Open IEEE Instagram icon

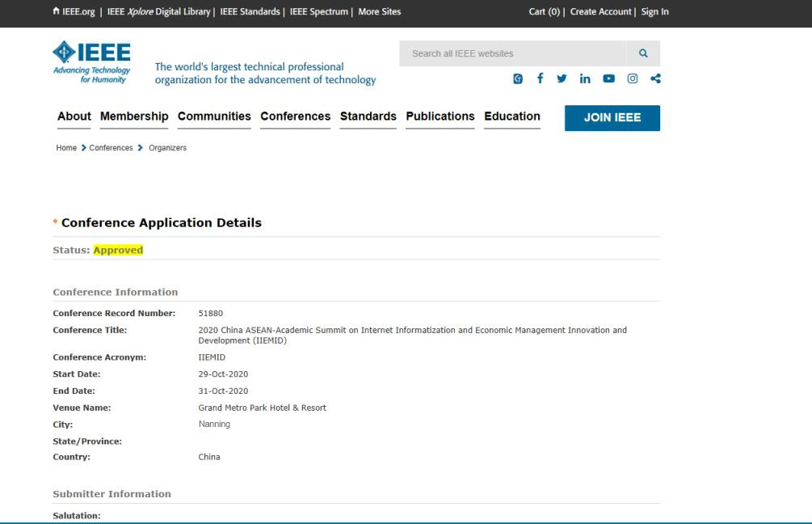633,78
